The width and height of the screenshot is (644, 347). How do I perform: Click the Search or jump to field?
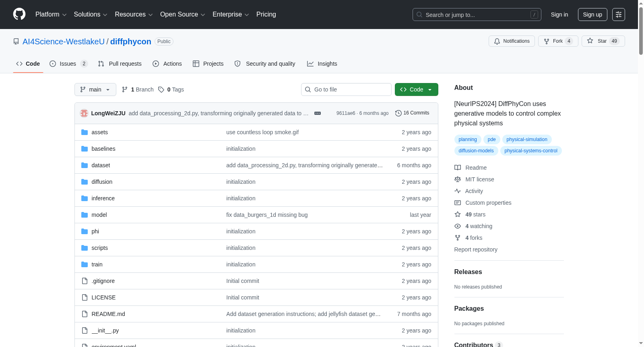477,15
